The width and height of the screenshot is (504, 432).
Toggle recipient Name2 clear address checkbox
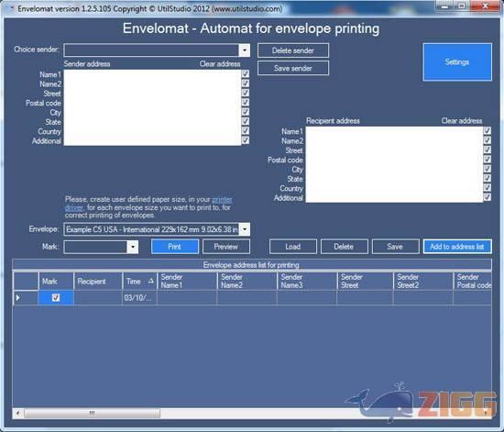point(488,140)
